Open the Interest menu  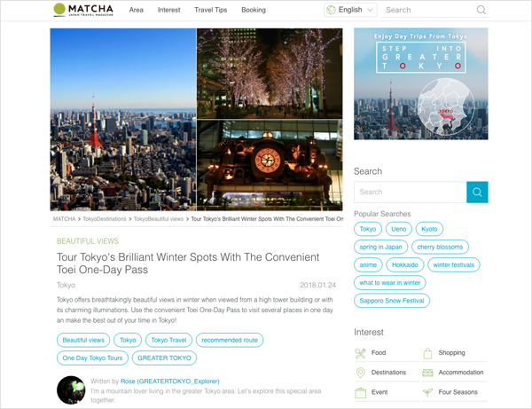[x=168, y=10]
